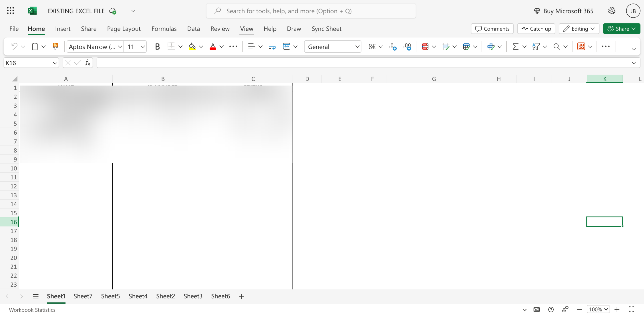Open the font size dropdown

[x=143, y=47]
